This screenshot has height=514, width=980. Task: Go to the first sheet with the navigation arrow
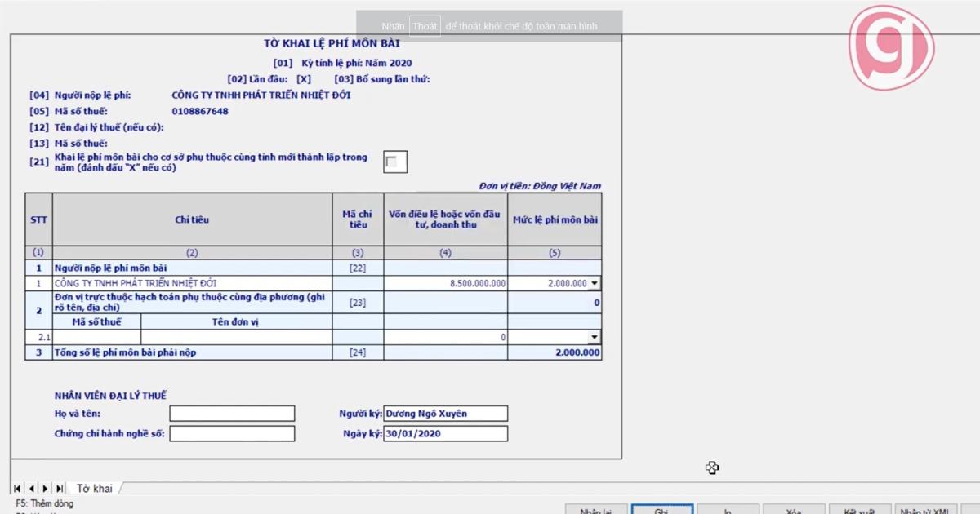coord(17,488)
